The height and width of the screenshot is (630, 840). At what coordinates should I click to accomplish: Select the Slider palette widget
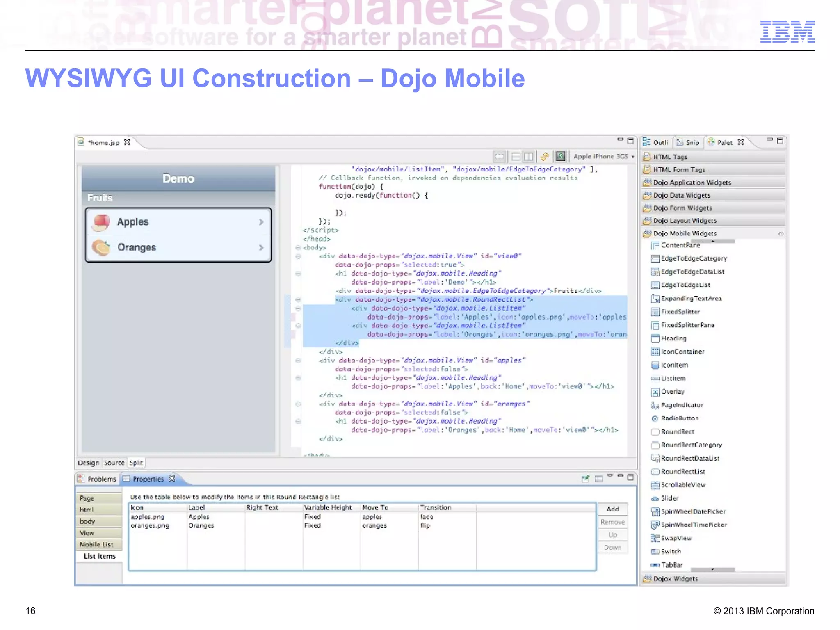(665, 498)
